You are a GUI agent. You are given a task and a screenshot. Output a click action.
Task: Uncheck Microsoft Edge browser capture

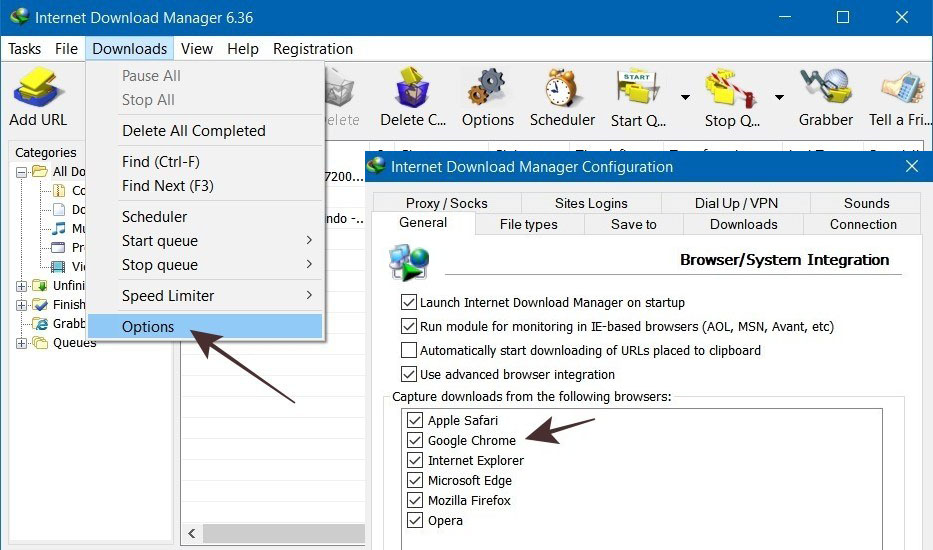click(415, 480)
